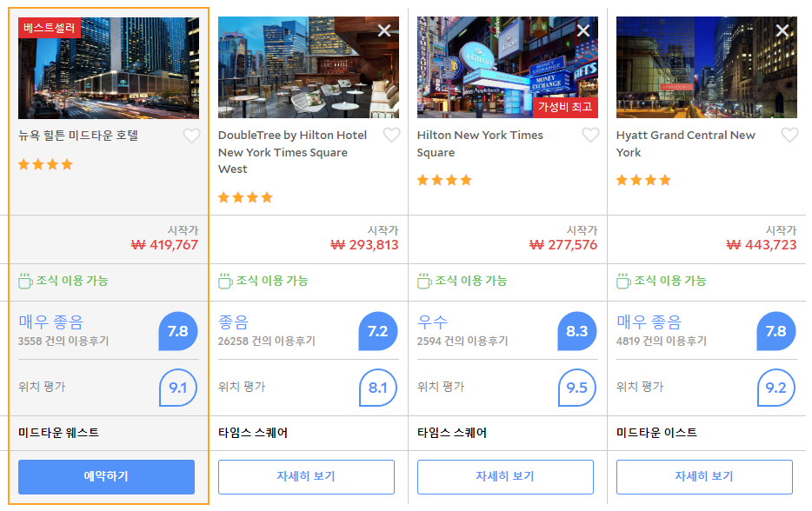
Task: Open 3558 건의 이용후기 reviews
Action: tap(63, 342)
